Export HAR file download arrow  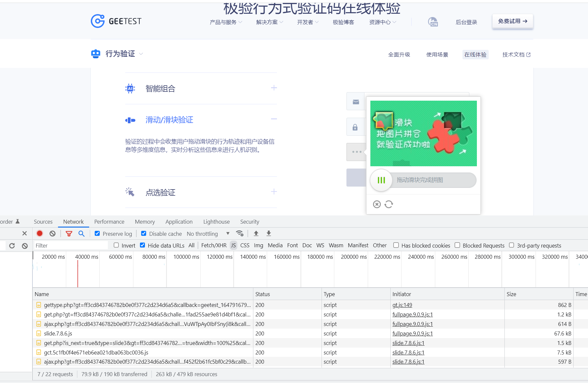click(x=269, y=233)
